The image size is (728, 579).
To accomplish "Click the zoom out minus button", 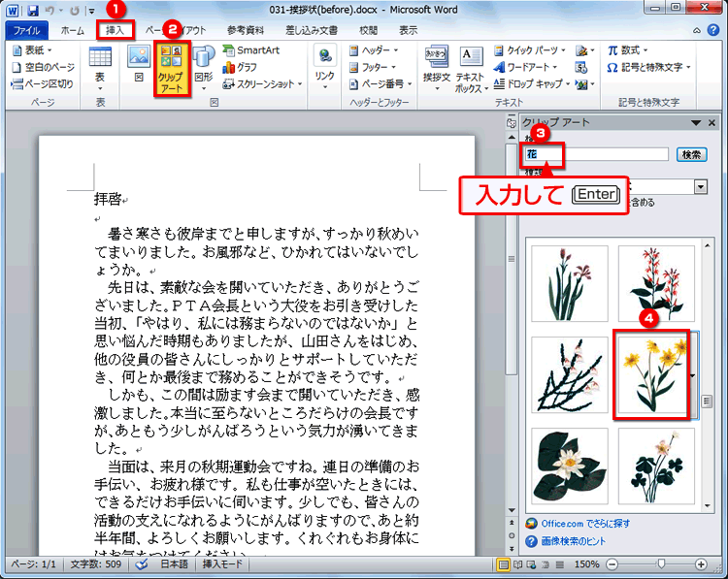I will (612, 564).
